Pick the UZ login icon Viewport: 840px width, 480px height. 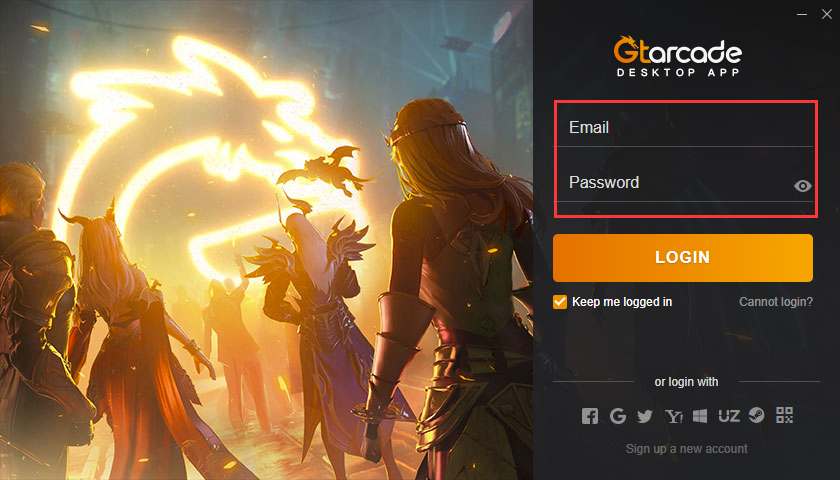pyautogui.click(x=729, y=416)
